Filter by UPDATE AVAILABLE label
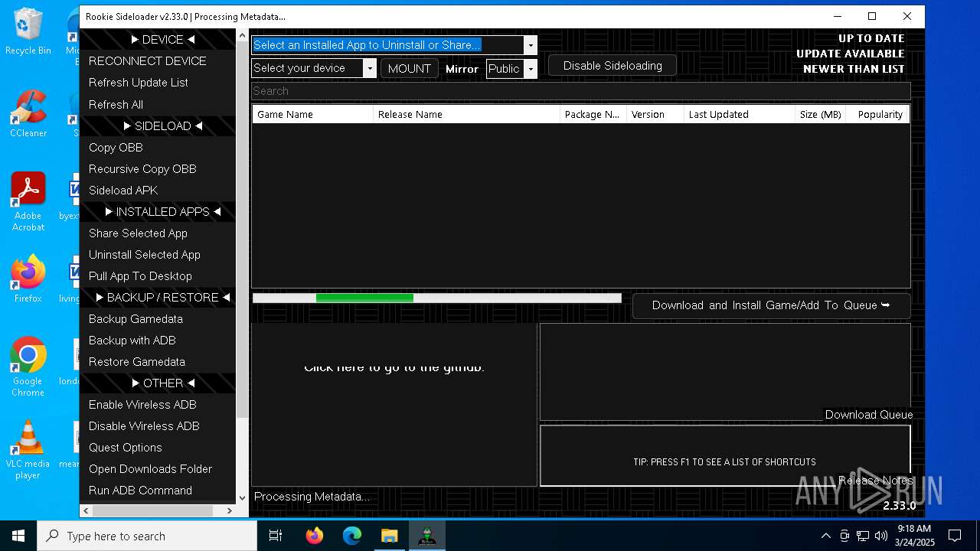Image resolution: width=980 pixels, height=551 pixels. click(x=850, y=54)
